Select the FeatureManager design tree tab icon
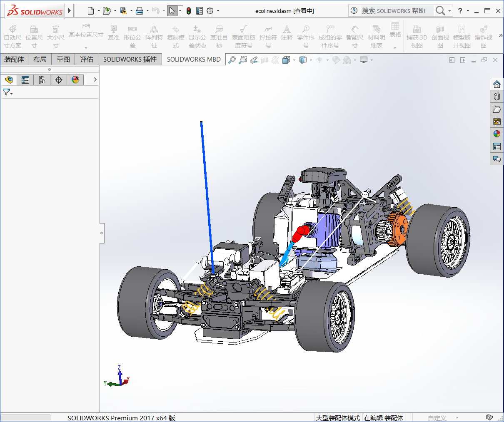Screen dimensions: 504x422 click(9, 80)
